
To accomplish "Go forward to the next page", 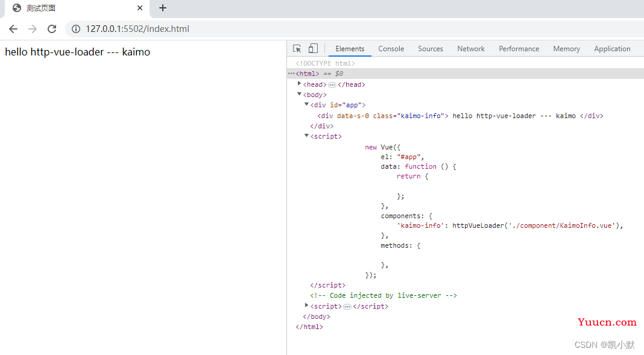I will tap(33, 29).
